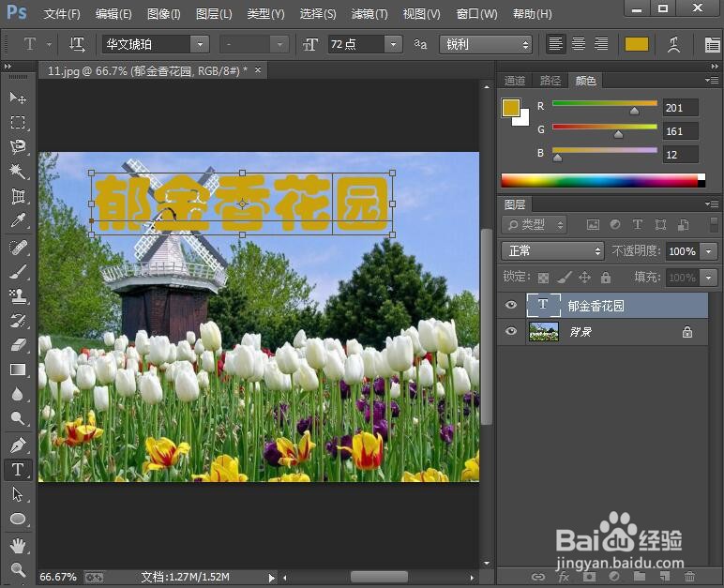Viewport: 724px width, 588px height.
Task: Select the Eraser tool
Action: click(18, 345)
